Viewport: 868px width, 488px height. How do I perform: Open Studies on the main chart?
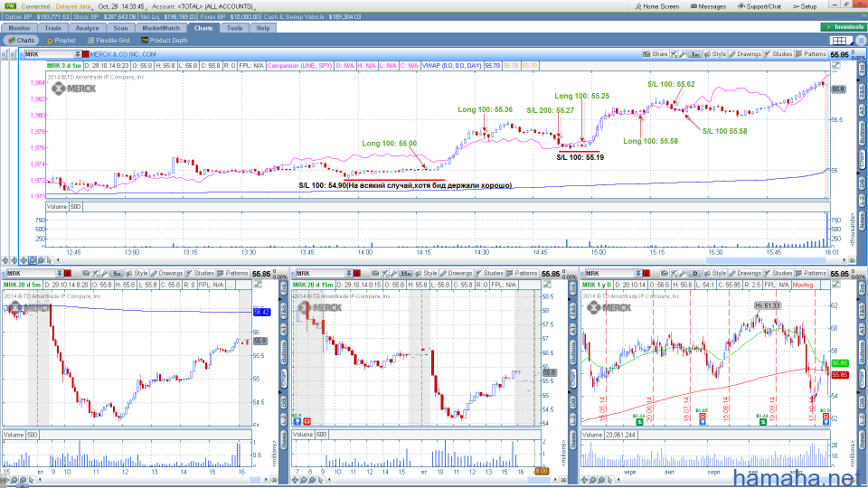pos(778,54)
